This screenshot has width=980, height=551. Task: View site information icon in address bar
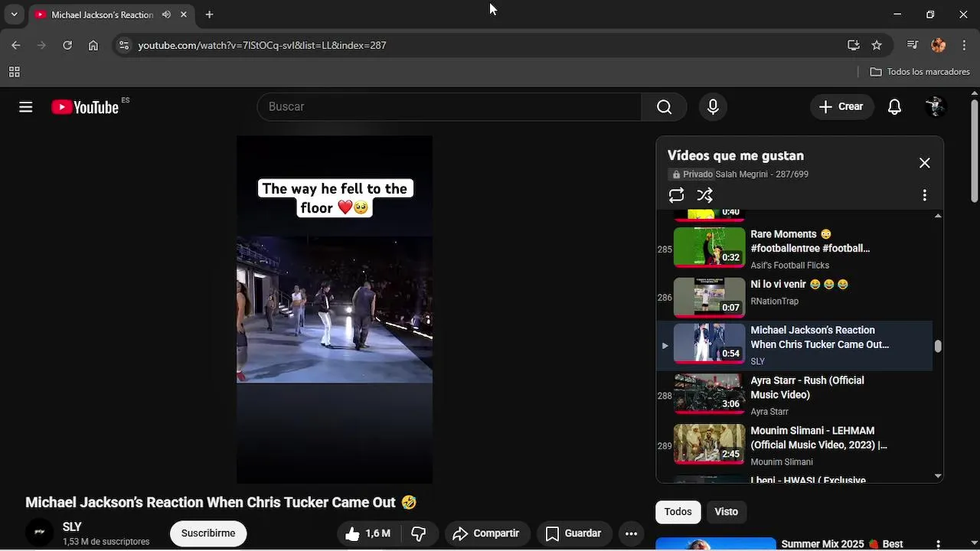pyautogui.click(x=124, y=45)
